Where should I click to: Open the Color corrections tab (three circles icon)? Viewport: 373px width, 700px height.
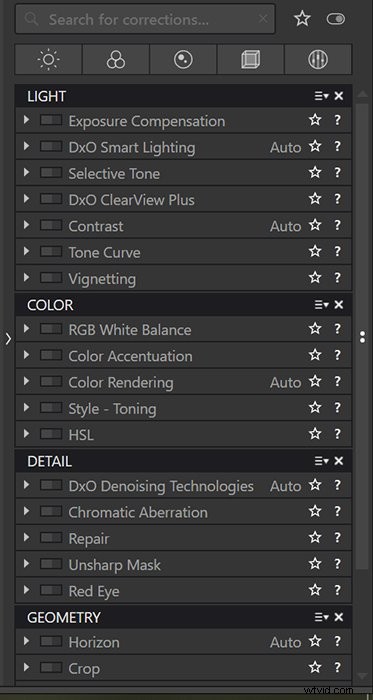point(116,59)
